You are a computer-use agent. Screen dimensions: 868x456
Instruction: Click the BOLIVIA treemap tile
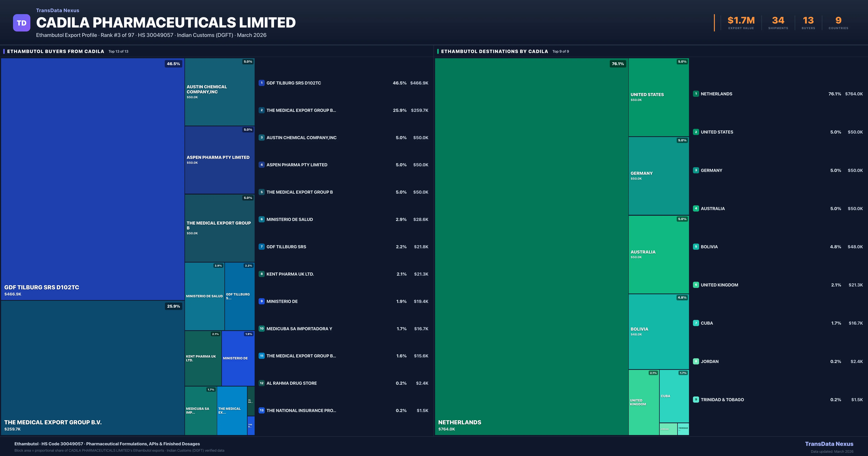click(x=658, y=332)
